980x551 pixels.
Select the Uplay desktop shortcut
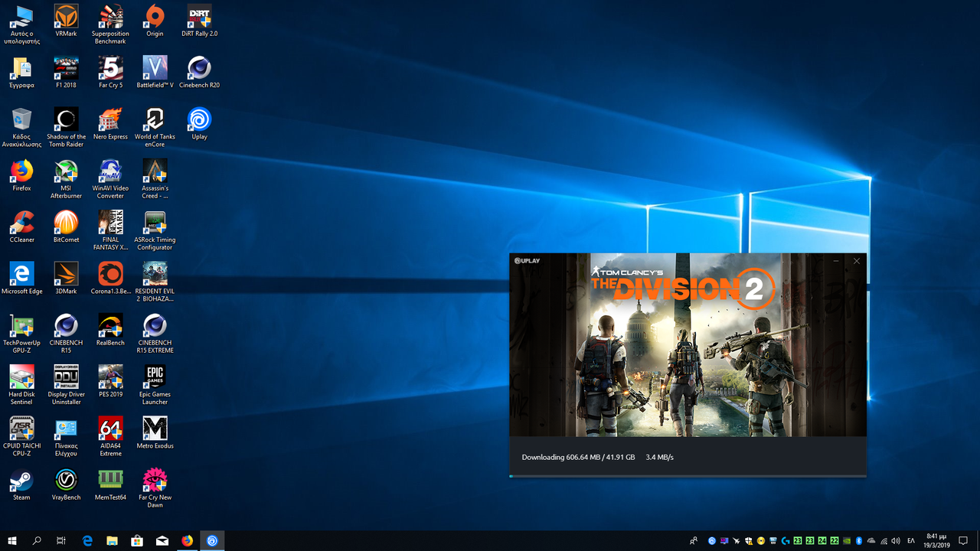pos(199,124)
